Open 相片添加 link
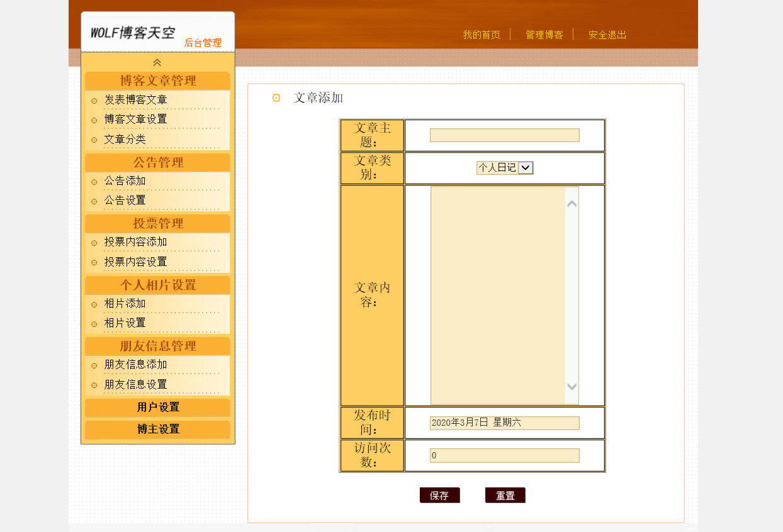Image resolution: width=783 pixels, height=532 pixels. (125, 303)
